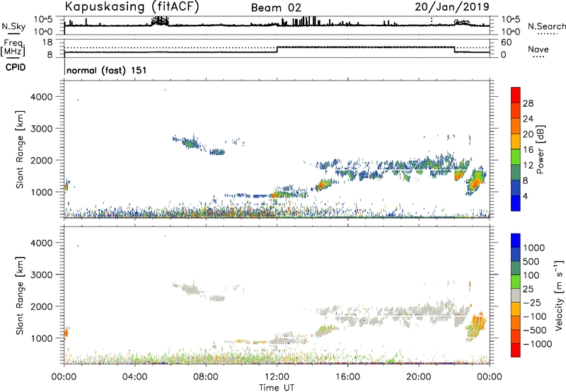Pick the yellow 16–20 dB power swatch
The height and width of the screenshot is (392, 566).
coord(516,142)
